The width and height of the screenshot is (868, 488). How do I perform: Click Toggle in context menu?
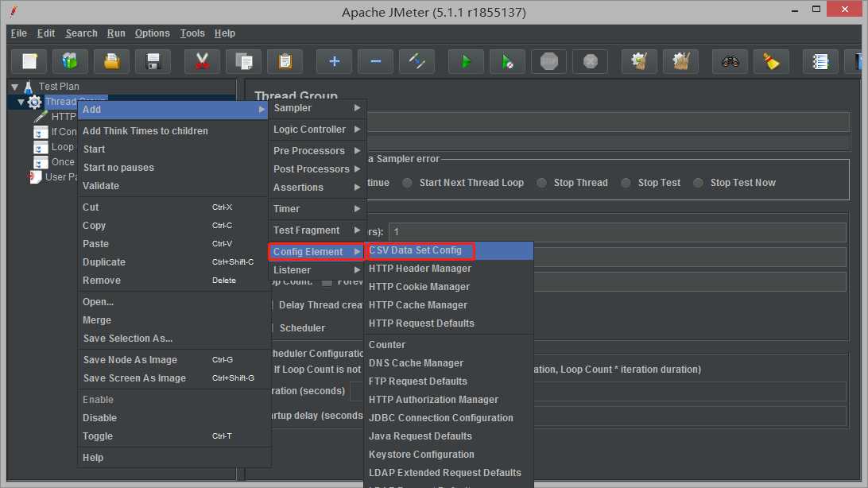[x=174, y=436]
